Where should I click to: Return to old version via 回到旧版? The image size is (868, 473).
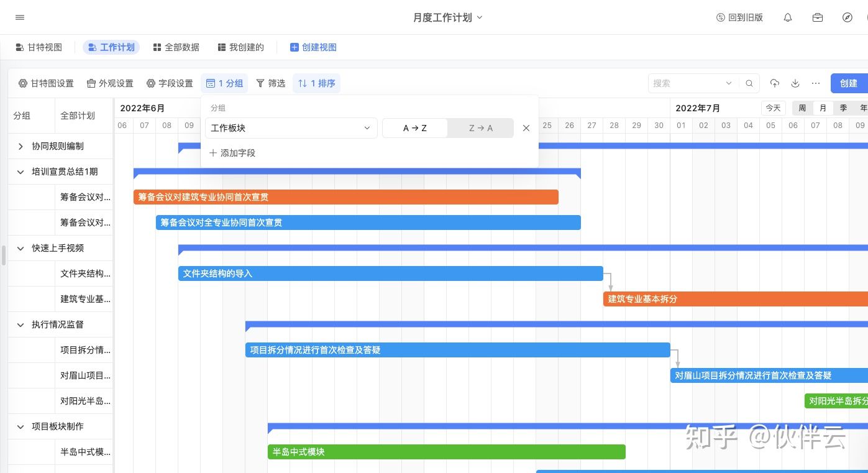click(739, 17)
